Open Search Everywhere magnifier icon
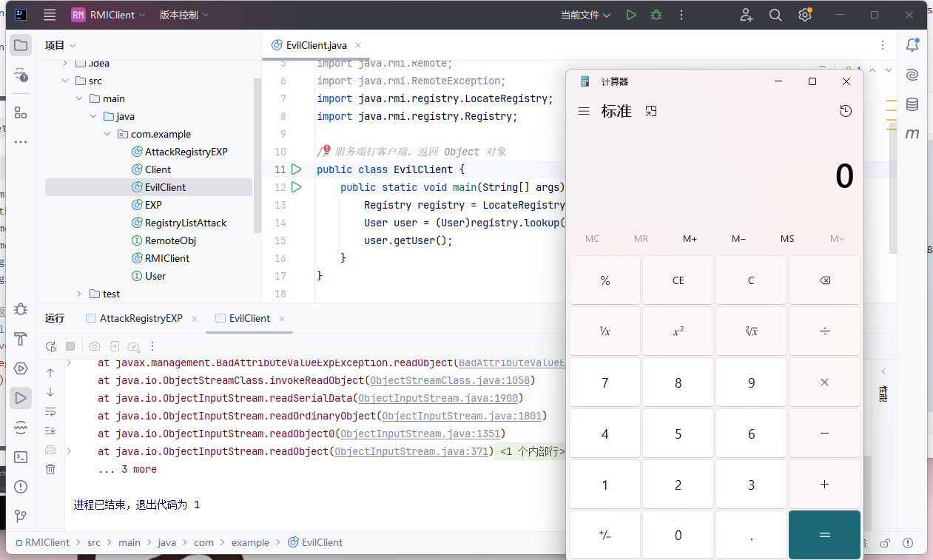The image size is (933, 560). [x=775, y=15]
